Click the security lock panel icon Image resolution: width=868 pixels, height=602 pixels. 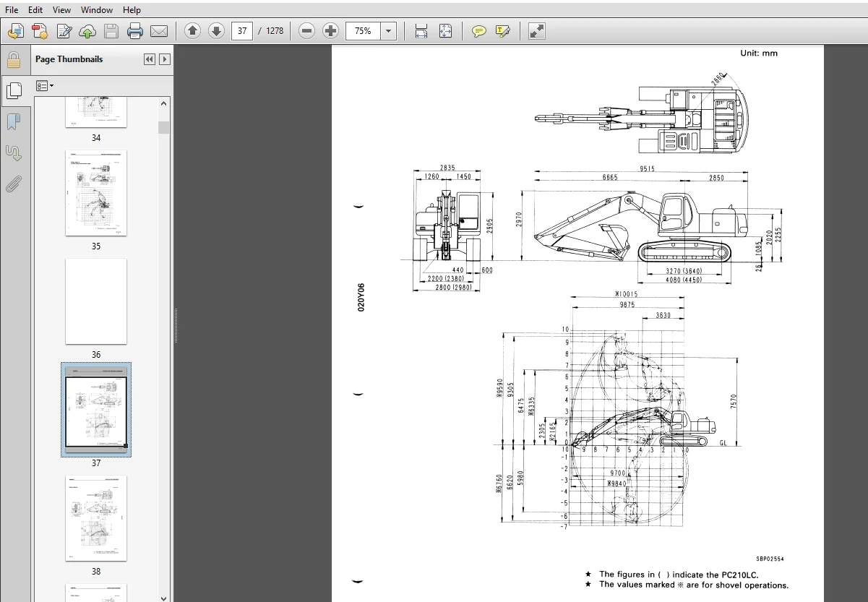click(x=13, y=59)
